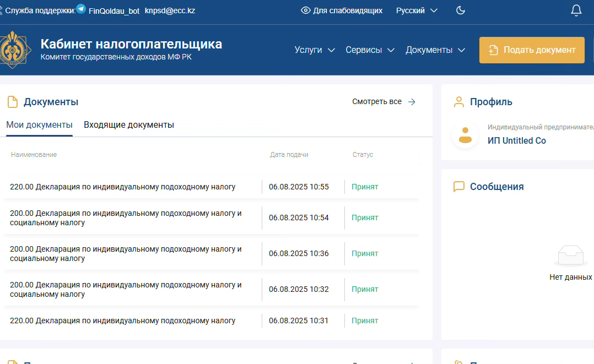This screenshot has height=364, width=594.
Task: Expand the Сервисы menu
Action: click(x=370, y=50)
